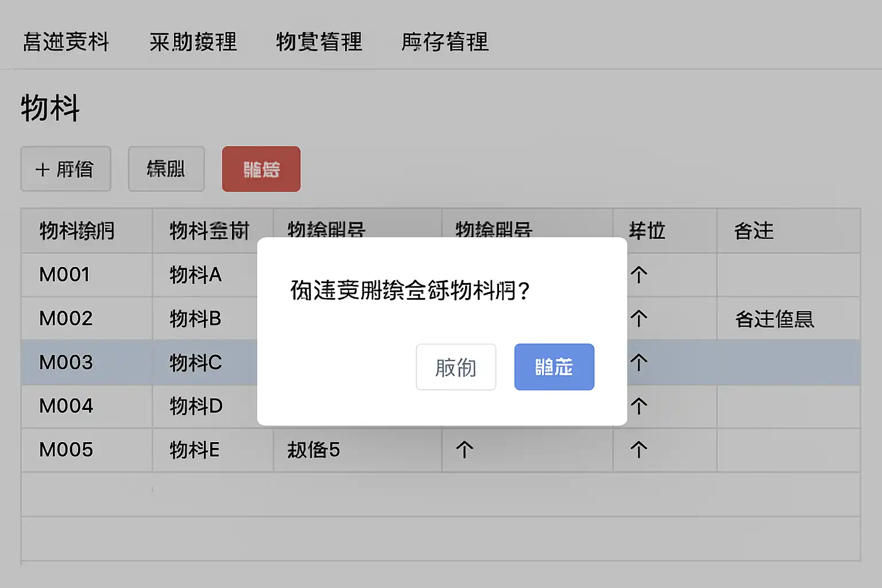Click the plus icon on the add button
Viewport: 882px width, 588px height.
pos(42,169)
